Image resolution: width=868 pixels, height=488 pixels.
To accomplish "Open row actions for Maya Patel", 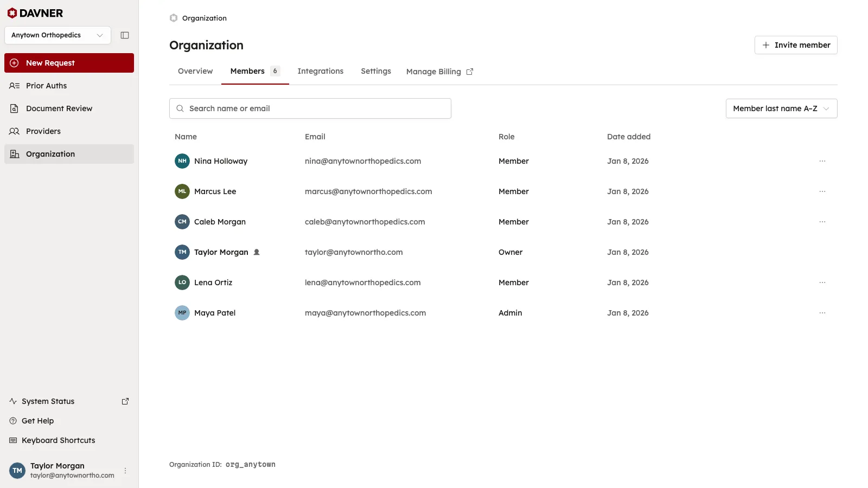I will [822, 313].
